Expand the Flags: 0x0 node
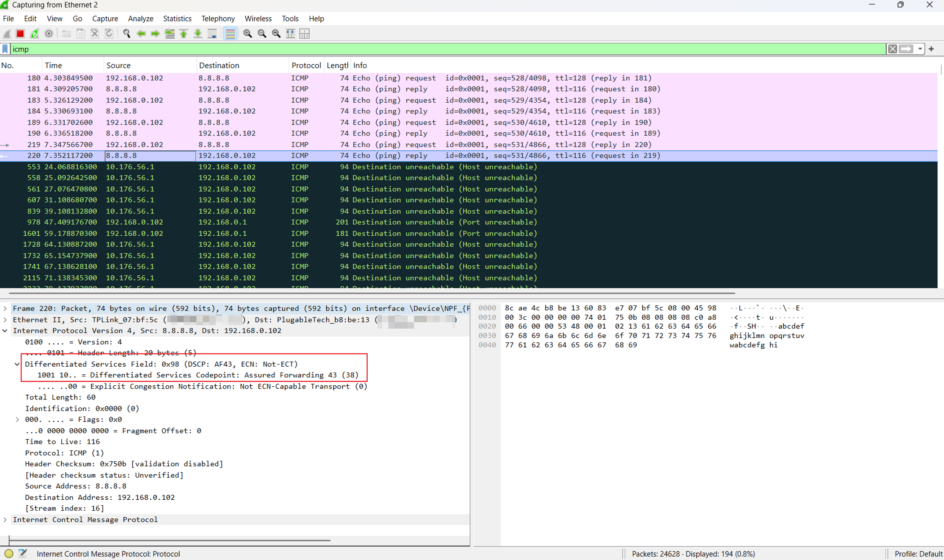This screenshot has height=560, width=944. click(x=17, y=420)
